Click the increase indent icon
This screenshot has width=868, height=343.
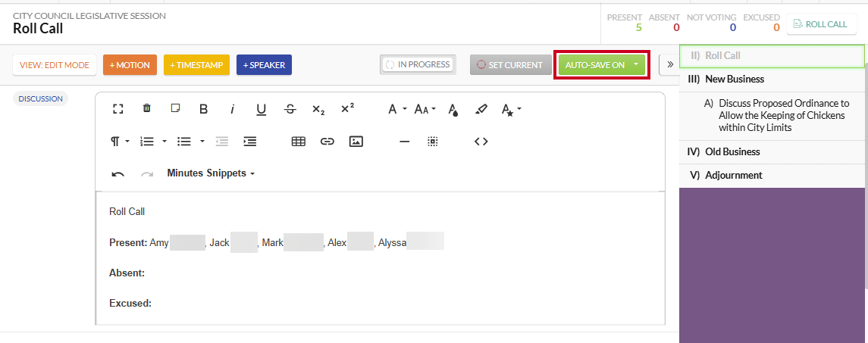tap(250, 142)
